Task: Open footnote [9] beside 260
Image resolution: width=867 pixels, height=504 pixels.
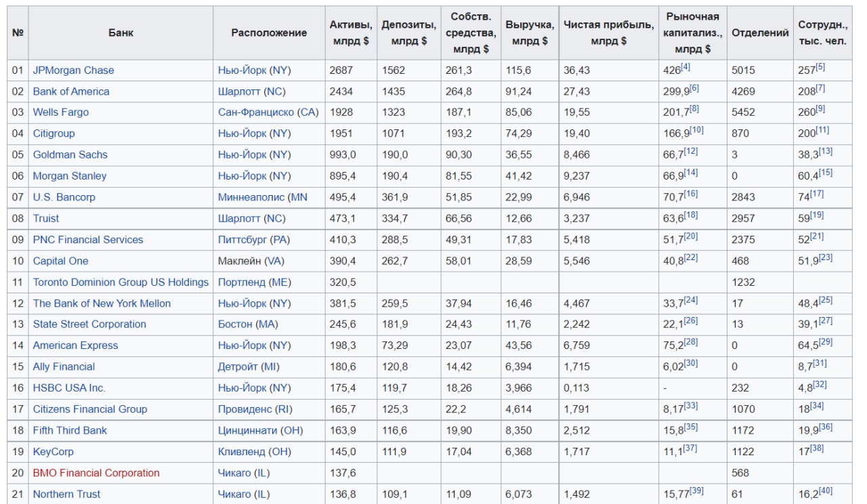Action: tap(820, 109)
